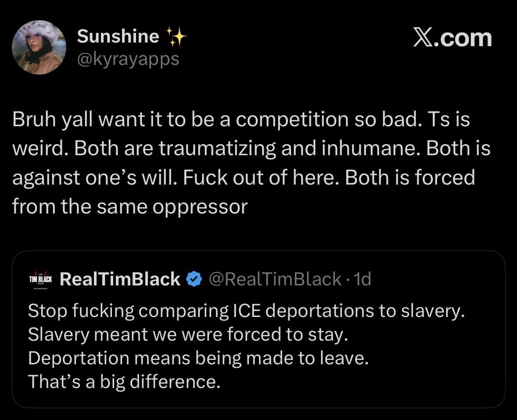The width and height of the screenshot is (517, 420).
Task: Open Sunshine's profile picture
Action: pos(39,47)
